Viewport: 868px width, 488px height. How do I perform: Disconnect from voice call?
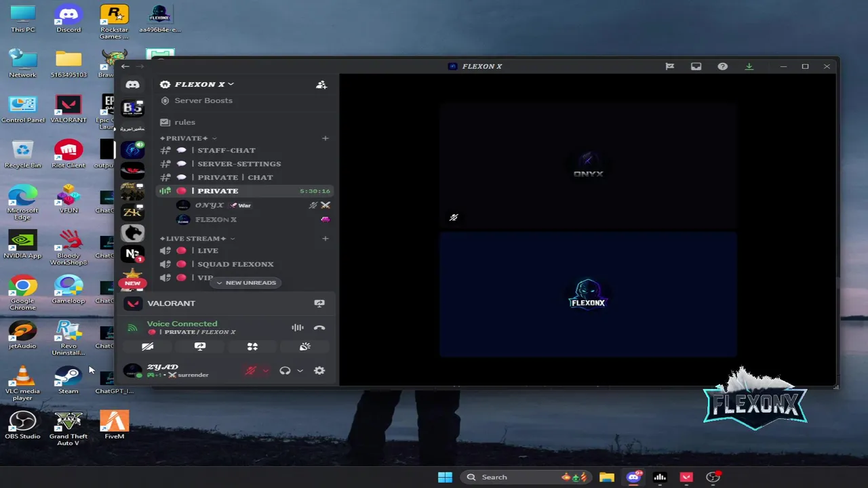[319, 328]
